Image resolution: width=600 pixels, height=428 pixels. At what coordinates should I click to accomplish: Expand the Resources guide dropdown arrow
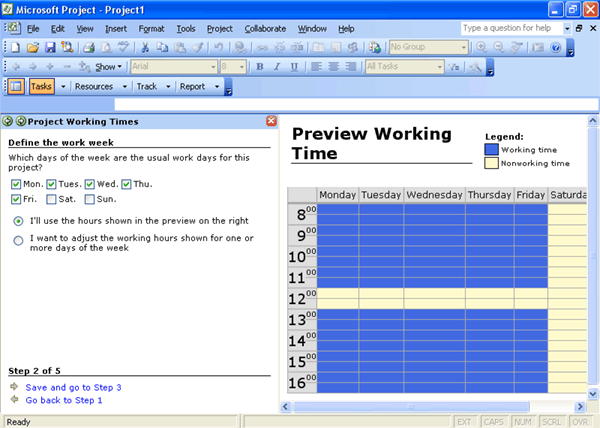pos(124,86)
